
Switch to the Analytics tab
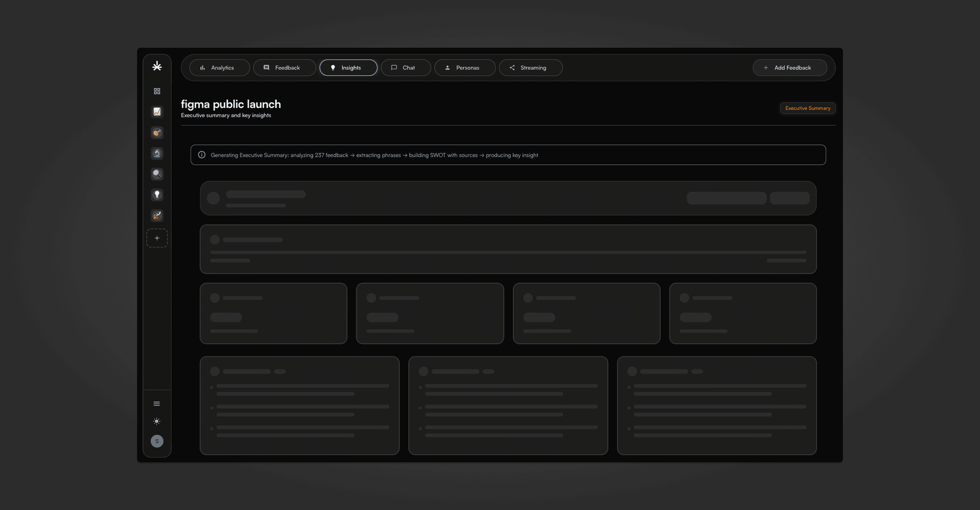click(219, 68)
